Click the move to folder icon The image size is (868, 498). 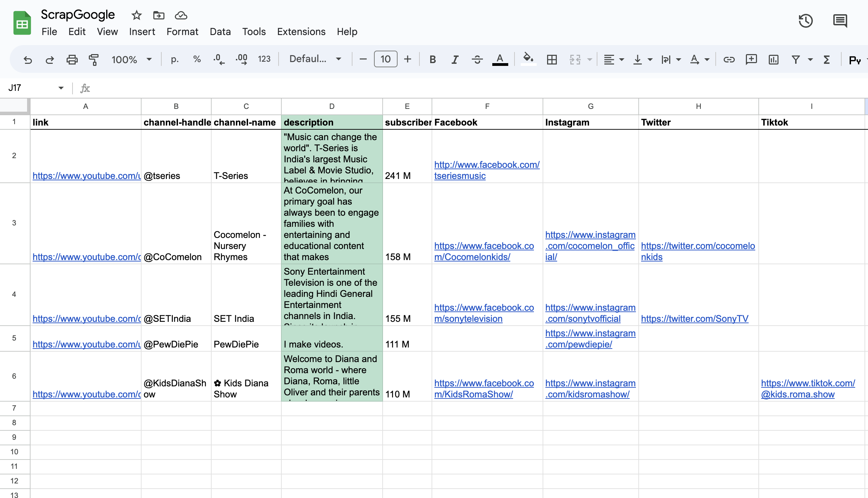[x=159, y=15]
